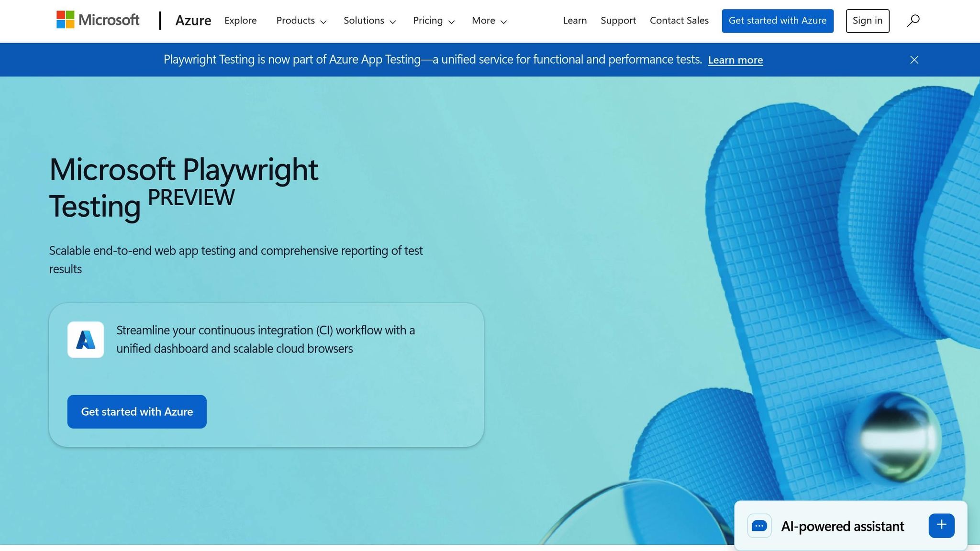Click the Azure brand text link

pyautogui.click(x=193, y=21)
